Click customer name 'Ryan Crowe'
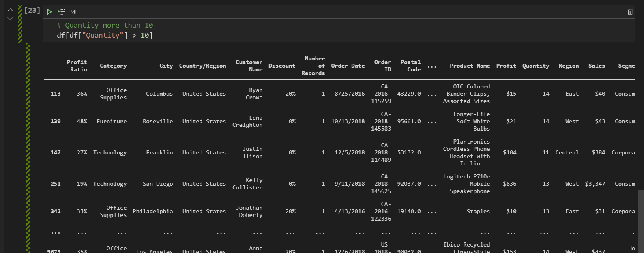 [x=254, y=94]
